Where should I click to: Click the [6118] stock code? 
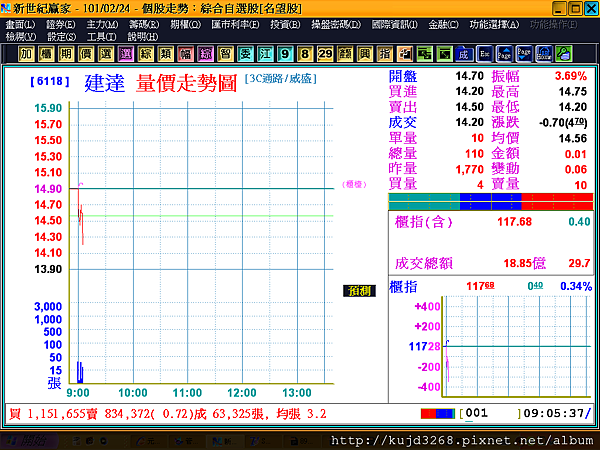50,81
